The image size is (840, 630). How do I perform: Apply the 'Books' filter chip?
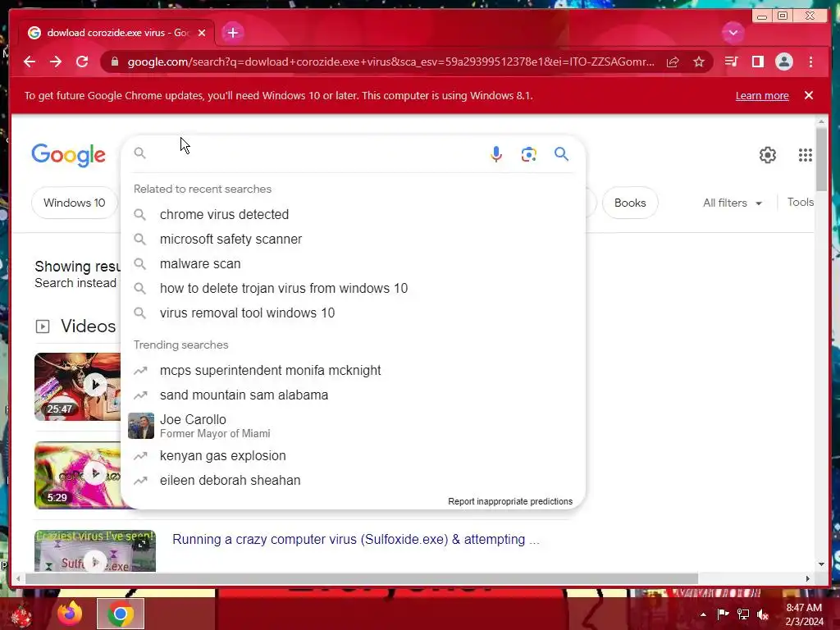coord(630,203)
